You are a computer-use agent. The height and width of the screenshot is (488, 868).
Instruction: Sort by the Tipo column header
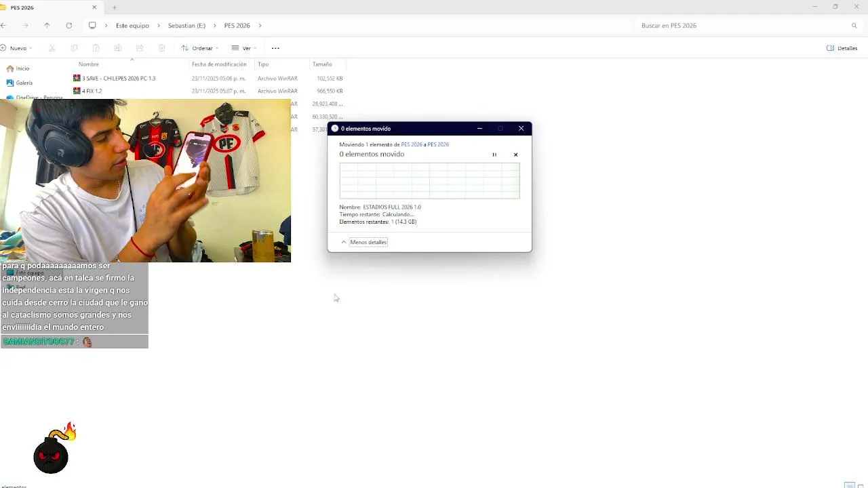click(263, 64)
